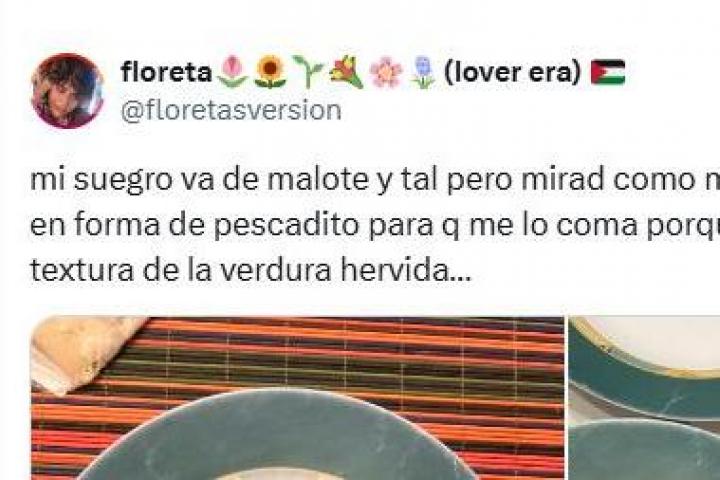The width and height of the screenshot is (720, 480).
Task: Click the pink cherry blossom emoji
Action: tap(386, 72)
